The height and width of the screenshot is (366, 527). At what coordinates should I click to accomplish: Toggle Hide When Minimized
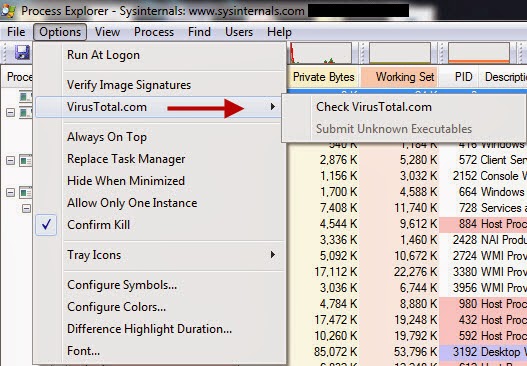(x=159, y=181)
